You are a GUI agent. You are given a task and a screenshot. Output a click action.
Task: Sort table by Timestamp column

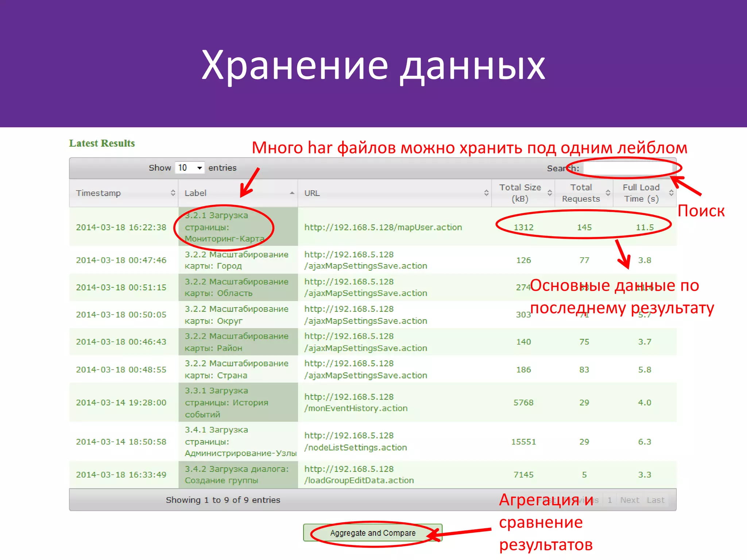click(124, 193)
